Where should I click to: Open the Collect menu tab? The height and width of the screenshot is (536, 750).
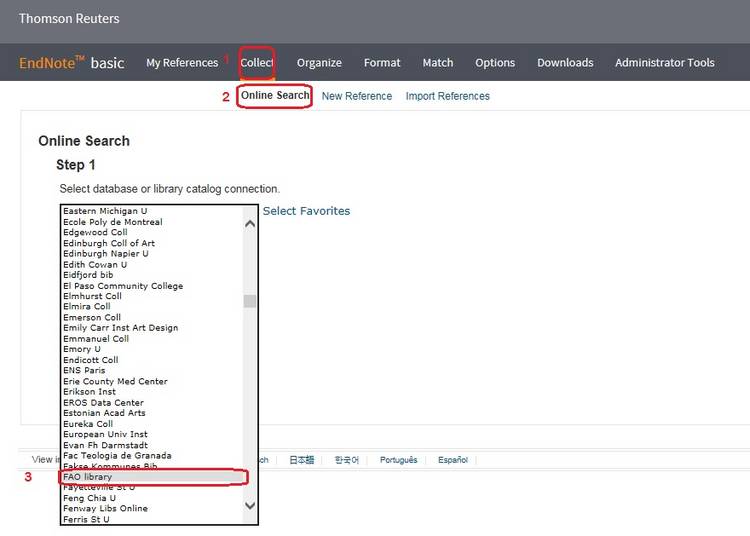coord(257,63)
